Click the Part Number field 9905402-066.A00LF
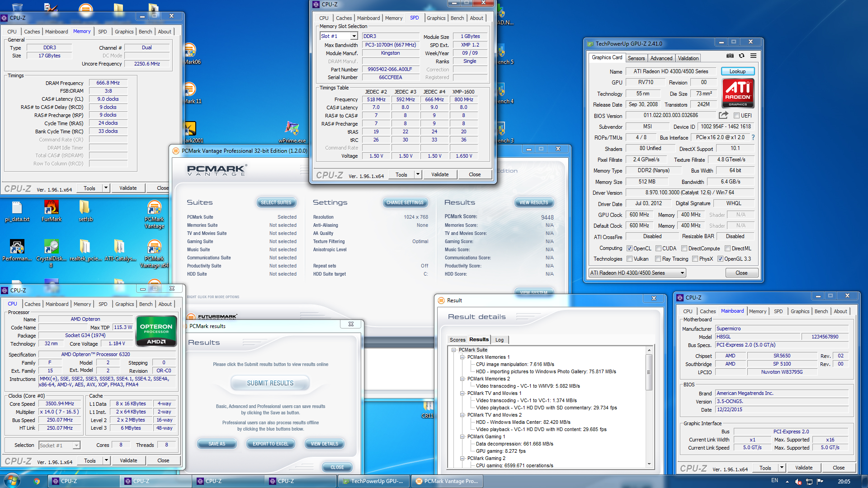The image size is (868, 488). click(390, 70)
